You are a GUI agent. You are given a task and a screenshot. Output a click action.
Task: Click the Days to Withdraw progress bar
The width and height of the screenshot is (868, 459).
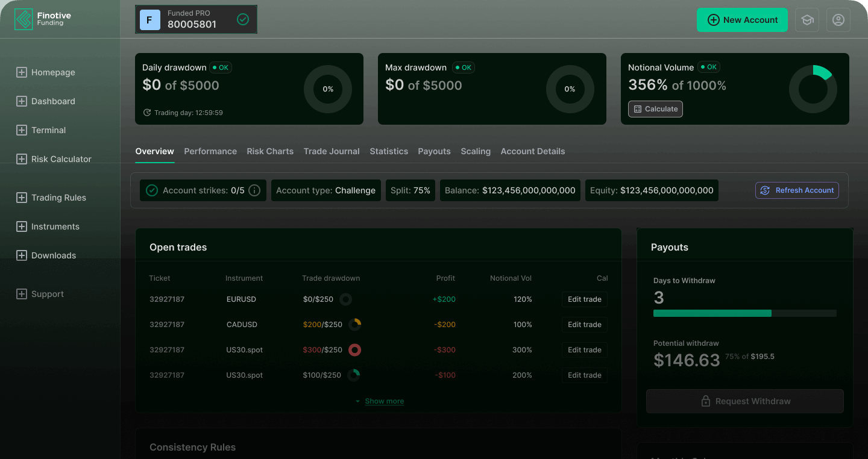pyautogui.click(x=744, y=313)
